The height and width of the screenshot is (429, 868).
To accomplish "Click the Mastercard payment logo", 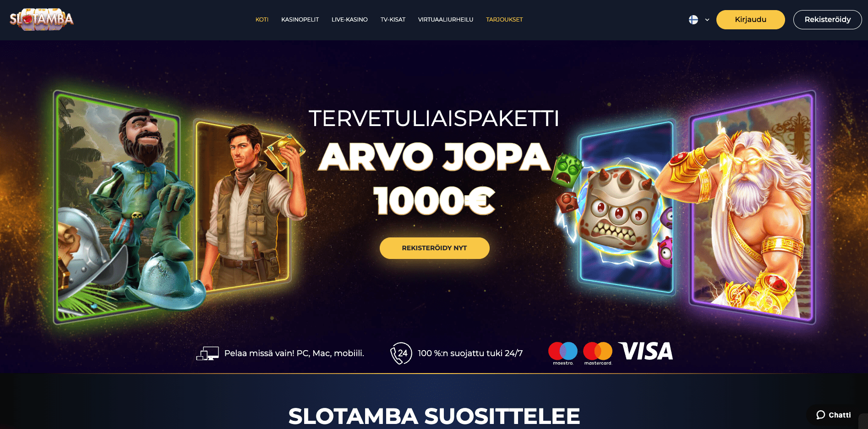I will (598, 353).
